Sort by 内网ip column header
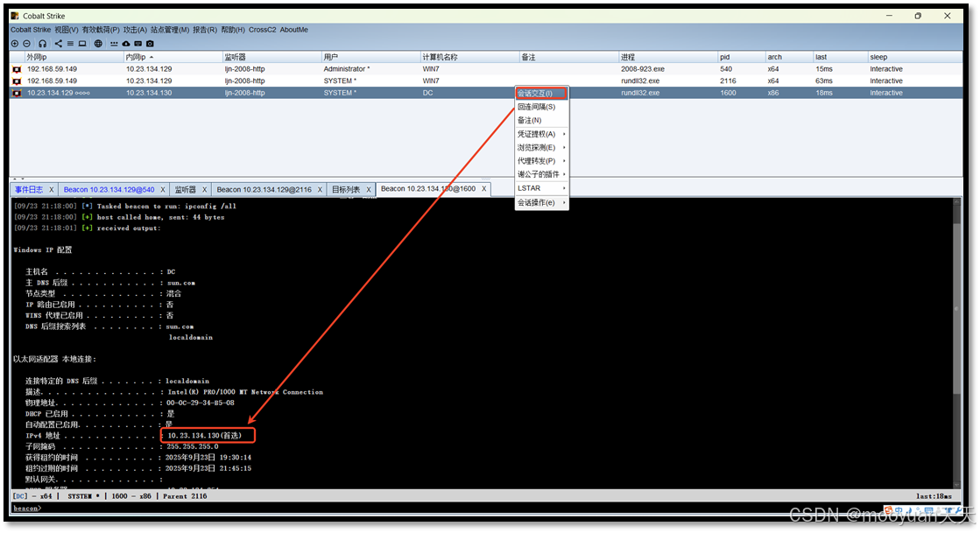Screen dimensions: 980x533 pyautogui.click(x=173, y=57)
